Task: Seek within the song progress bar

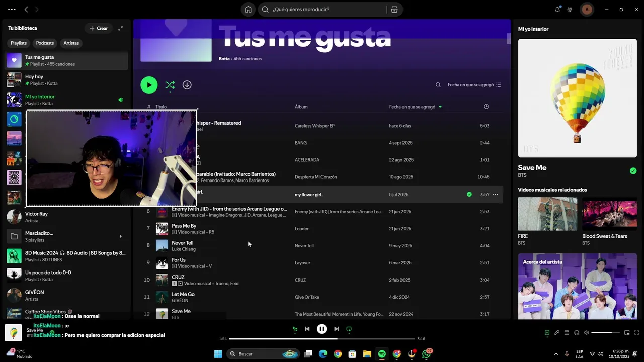Action: coord(322,339)
